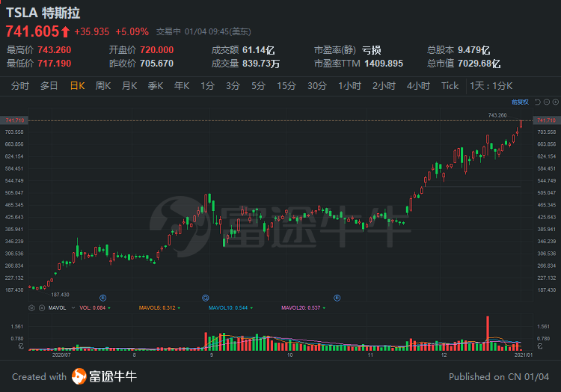Image resolution: width=561 pixels, height=392 pixels.
Task: Choose the 15分 interval tab
Action: [x=286, y=86]
